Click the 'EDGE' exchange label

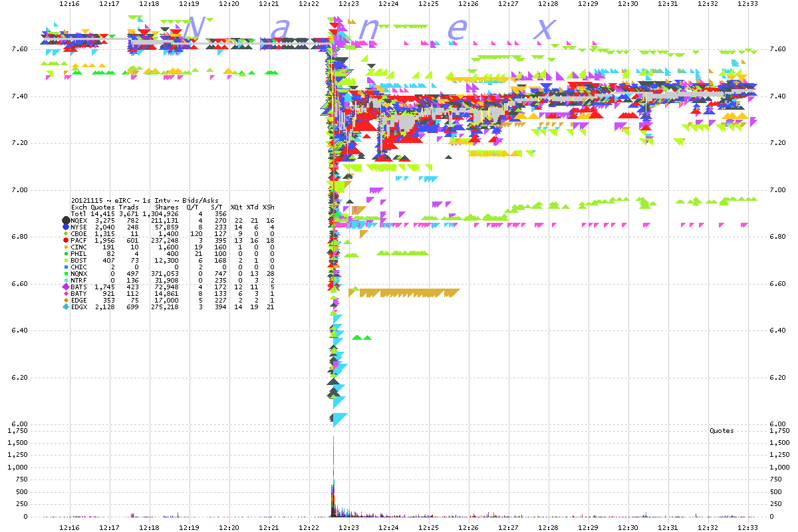tap(78, 300)
